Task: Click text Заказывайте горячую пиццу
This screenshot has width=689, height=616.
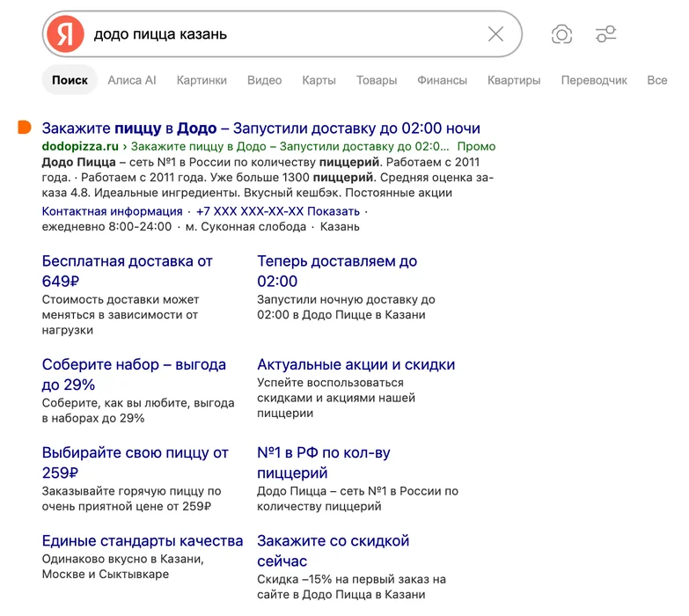Action: [x=131, y=498]
